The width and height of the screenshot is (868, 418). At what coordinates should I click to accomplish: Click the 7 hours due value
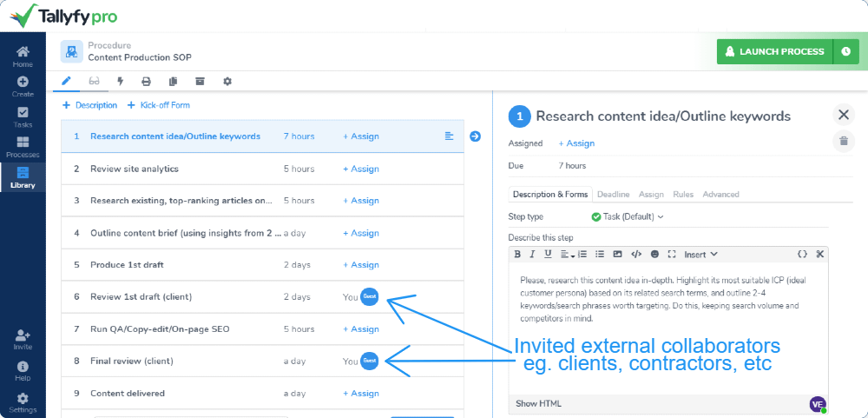tap(572, 166)
